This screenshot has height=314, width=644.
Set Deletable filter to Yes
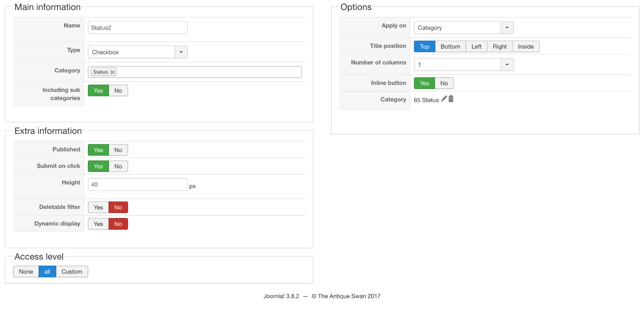98,208
